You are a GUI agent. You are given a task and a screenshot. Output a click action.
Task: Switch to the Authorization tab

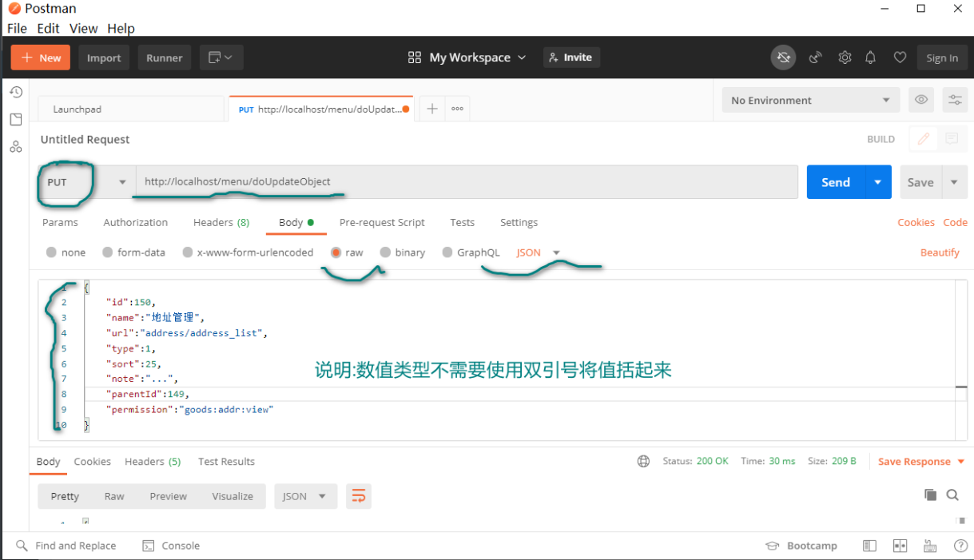(136, 222)
